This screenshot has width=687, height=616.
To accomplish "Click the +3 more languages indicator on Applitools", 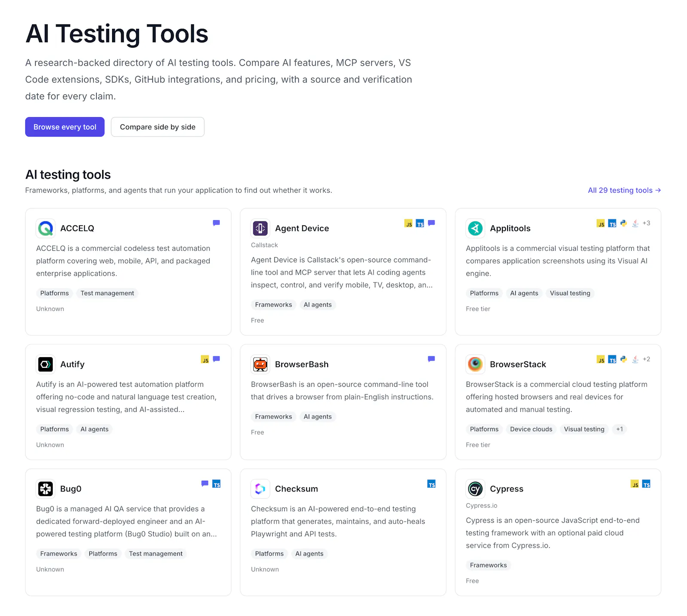I will click(646, 223).
